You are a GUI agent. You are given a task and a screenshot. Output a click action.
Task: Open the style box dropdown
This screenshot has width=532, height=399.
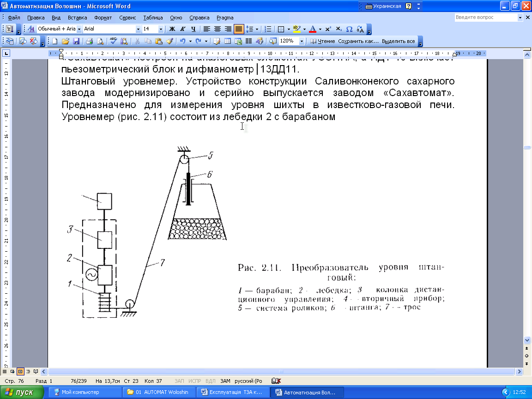coord(79,29)
